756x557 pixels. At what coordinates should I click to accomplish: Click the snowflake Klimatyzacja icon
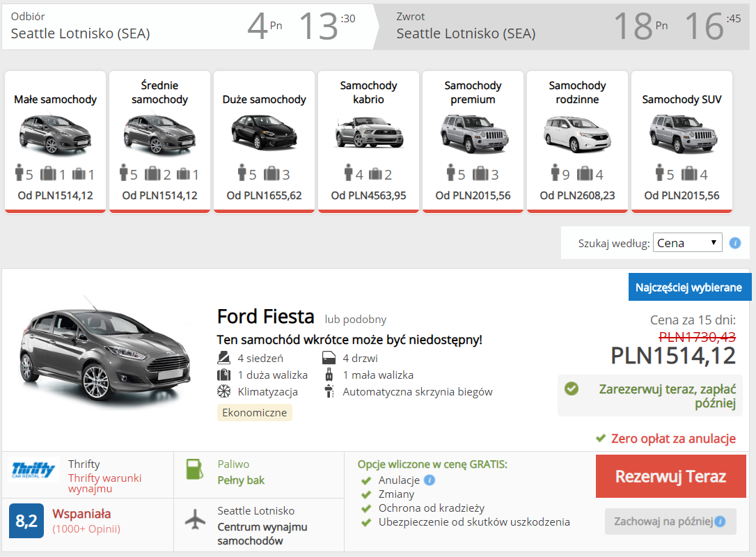(x=223, y=391)
